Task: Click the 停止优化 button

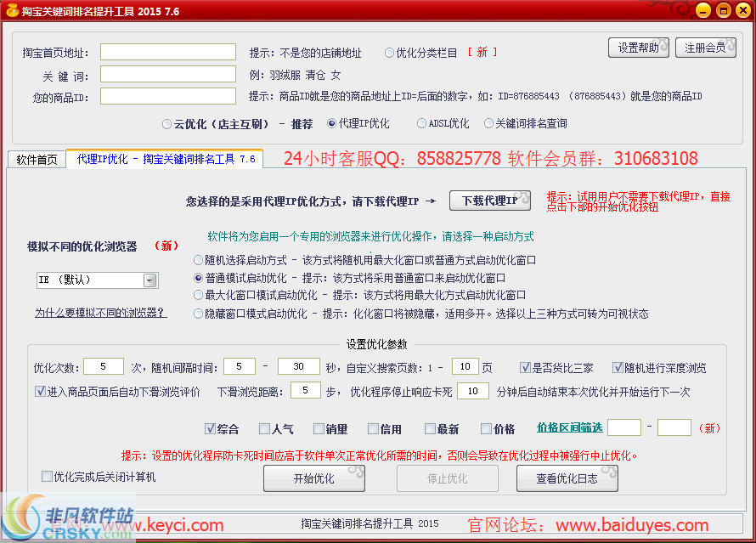Action: coord(448,478)
